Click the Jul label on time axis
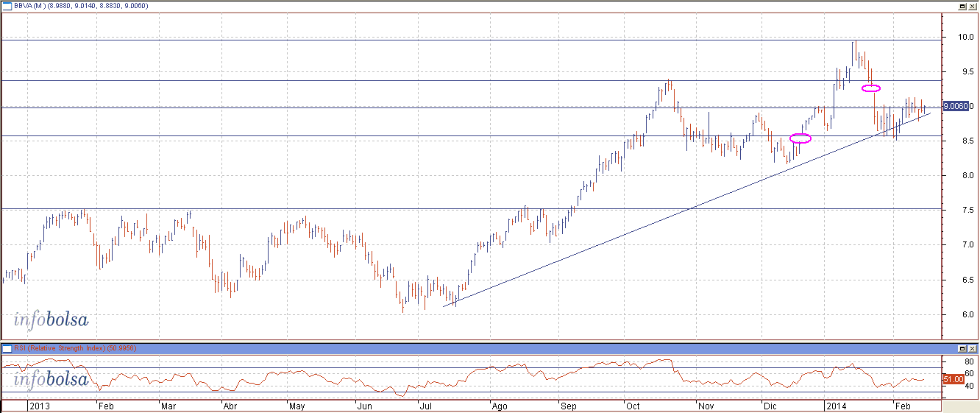Screen dimensions: 980x413 [x=426, y=406]
